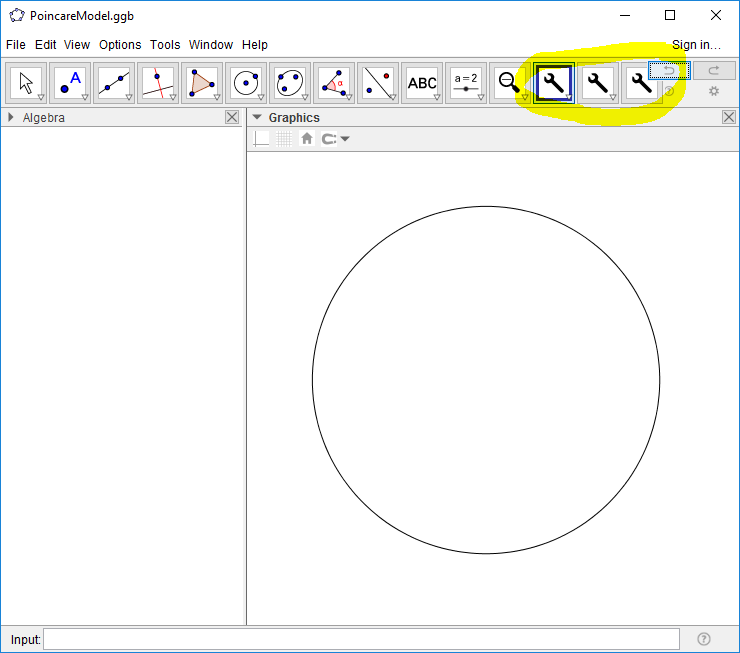The height and width of the screenshot is (653, 740).
Task: Open the Tools menu
Action: coord(165,45)
